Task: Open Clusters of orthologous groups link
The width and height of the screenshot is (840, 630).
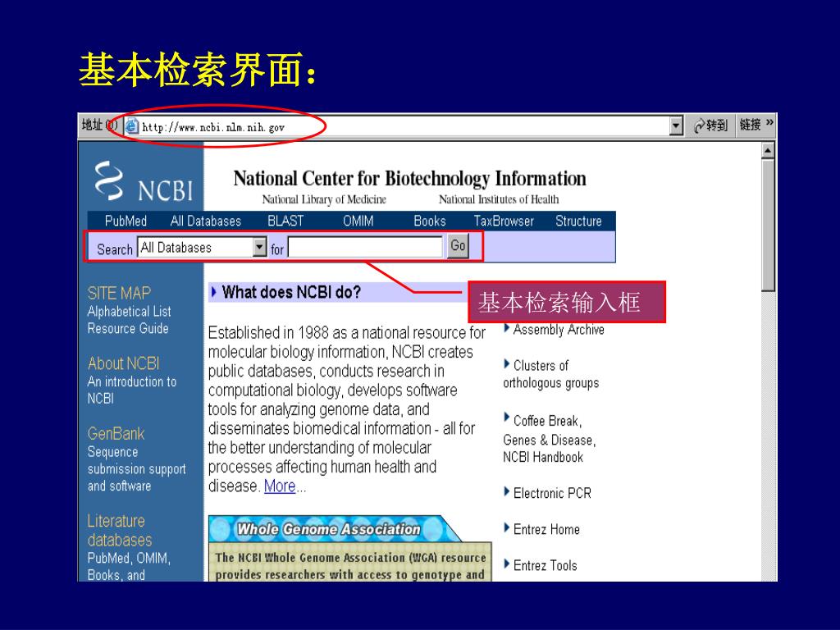Action: click(x=550, y=374)
